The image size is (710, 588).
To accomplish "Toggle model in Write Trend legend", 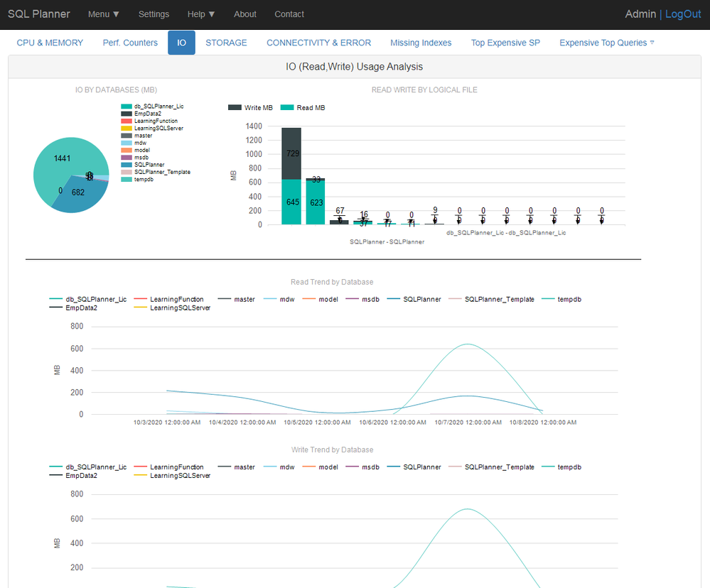I will [320, 467].
